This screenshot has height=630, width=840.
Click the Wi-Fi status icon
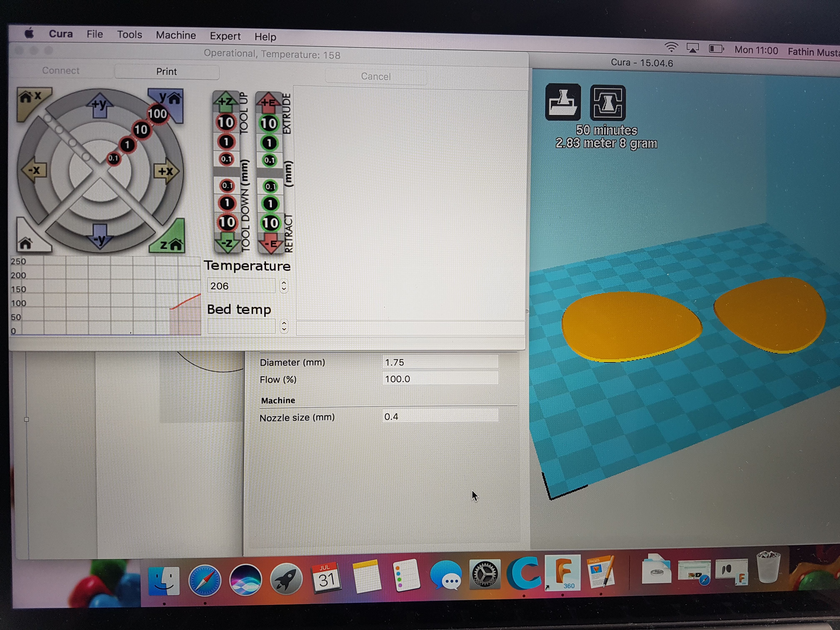pyautogui.click(x=671, y=47)
